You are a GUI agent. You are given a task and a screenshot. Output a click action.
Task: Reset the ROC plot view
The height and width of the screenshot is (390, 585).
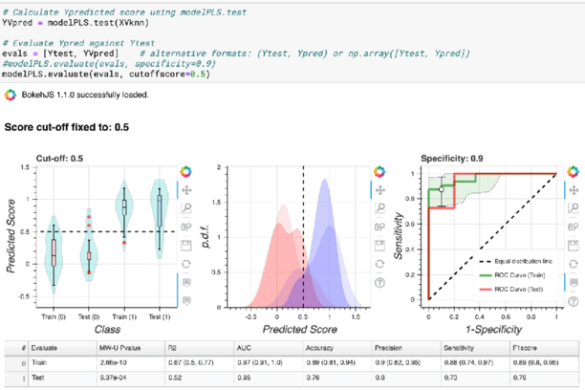pos(573,264)
